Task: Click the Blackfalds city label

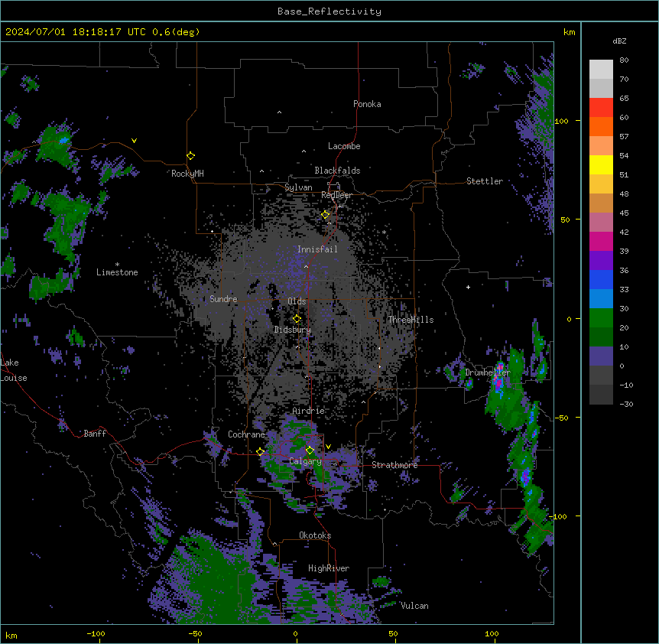Action: (337, 171)
